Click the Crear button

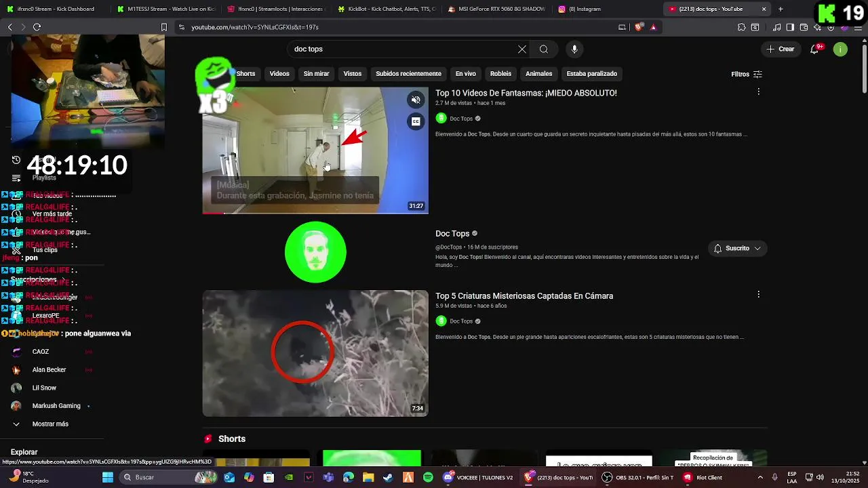tap(781, 49)
